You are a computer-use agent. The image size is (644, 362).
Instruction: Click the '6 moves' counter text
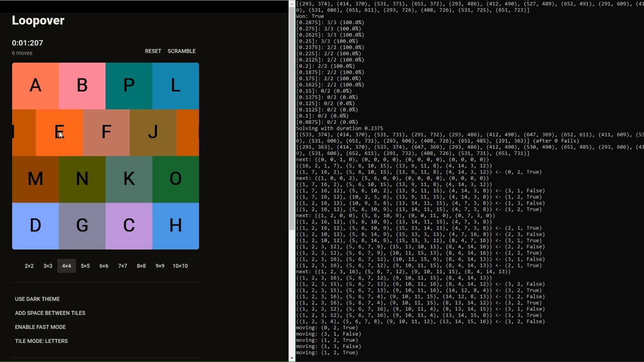click(x=22, y=53)
